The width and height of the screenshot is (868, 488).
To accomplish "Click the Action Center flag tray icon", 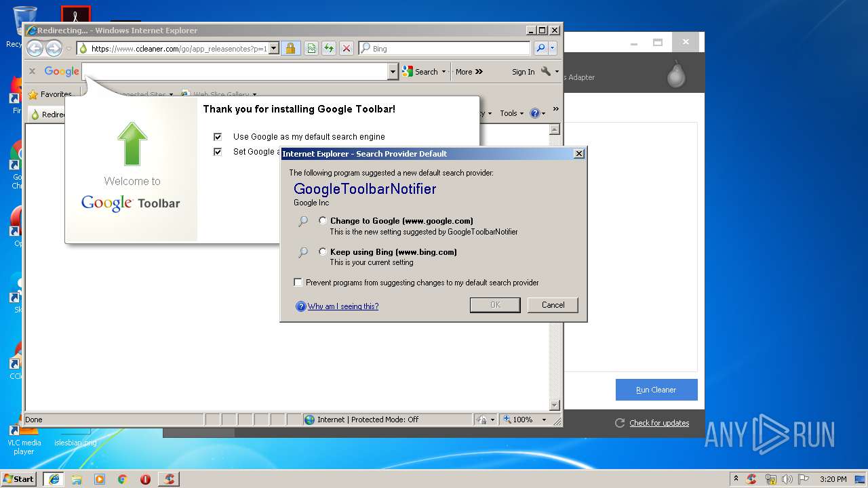I will [x=803, y=479].
